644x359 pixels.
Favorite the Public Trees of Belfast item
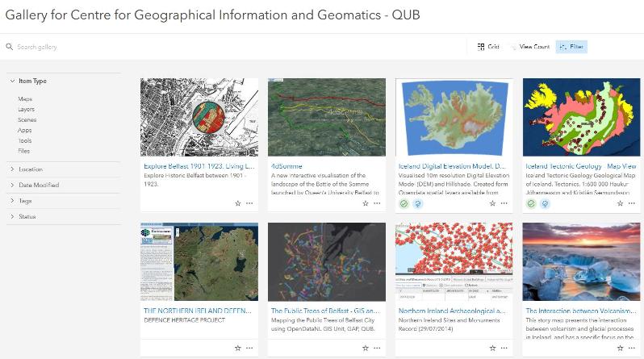pos(365,349)
